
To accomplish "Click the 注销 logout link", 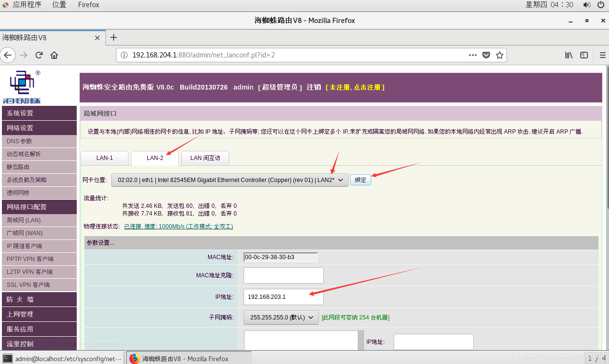I will click(314, 87).
